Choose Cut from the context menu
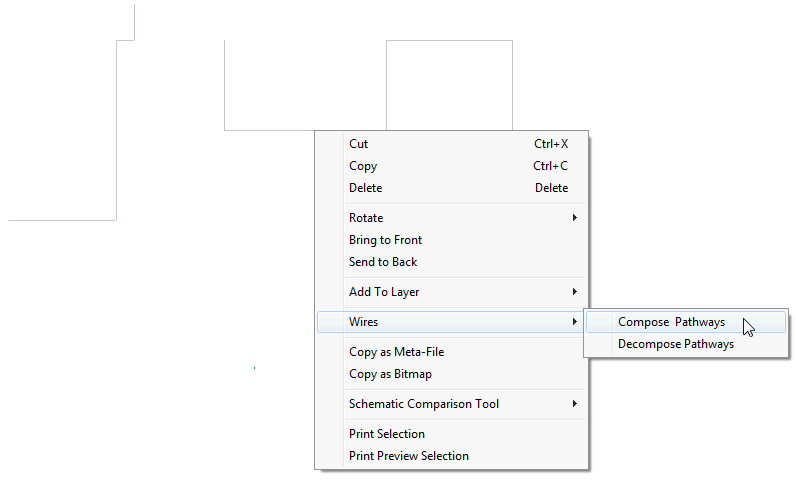796x480 pixels. [359, 144]
